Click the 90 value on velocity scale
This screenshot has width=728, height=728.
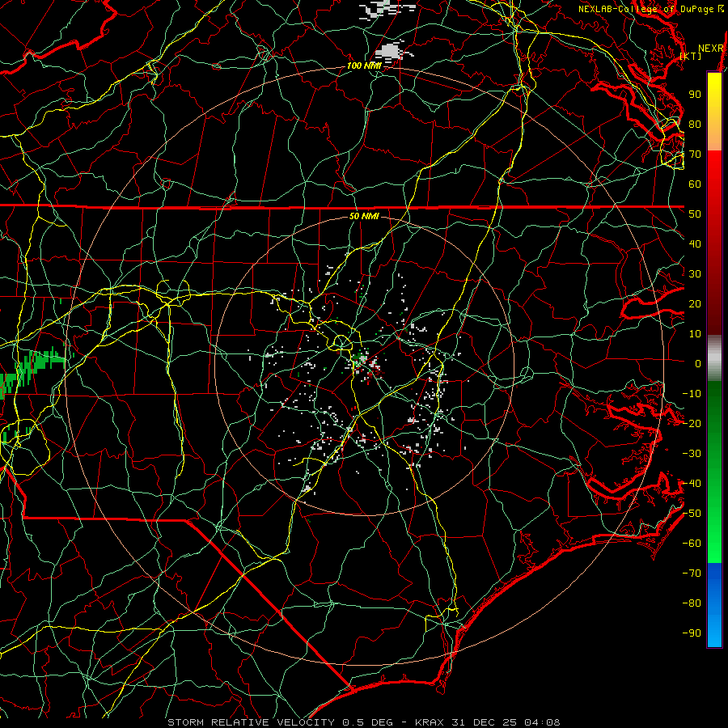tap(695, 95)
